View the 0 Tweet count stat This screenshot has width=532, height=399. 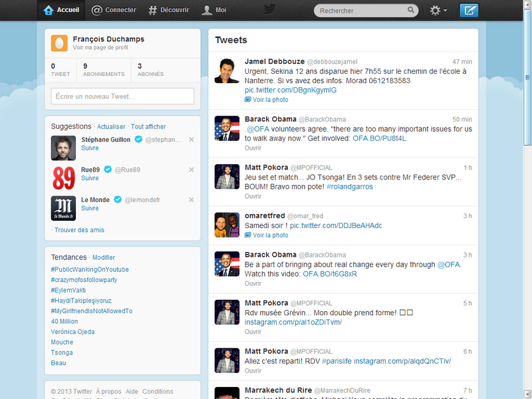click(x=61, y=70)
